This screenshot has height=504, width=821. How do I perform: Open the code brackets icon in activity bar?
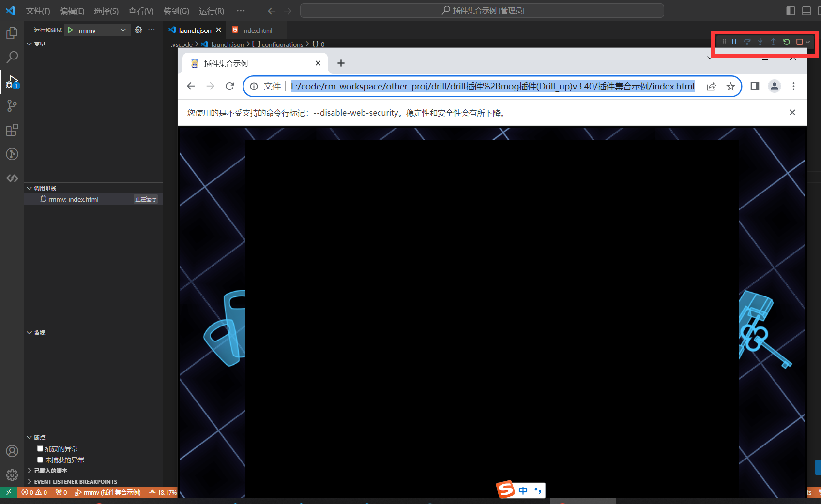(x=12, y=178)
